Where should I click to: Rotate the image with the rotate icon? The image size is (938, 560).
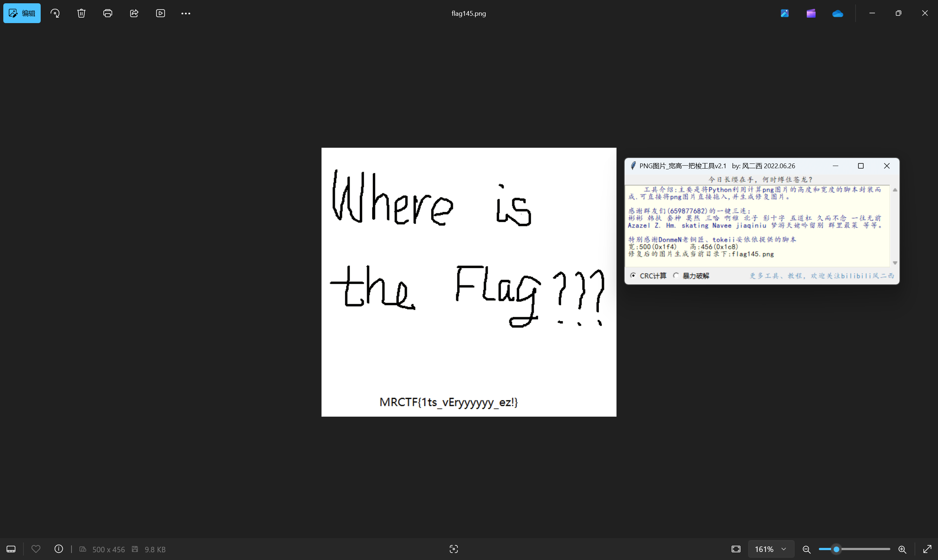coord(55,13)
